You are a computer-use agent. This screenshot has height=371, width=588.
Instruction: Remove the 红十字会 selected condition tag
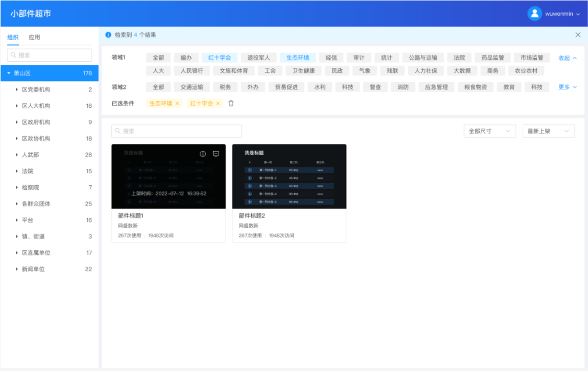[x=218, y=104]
